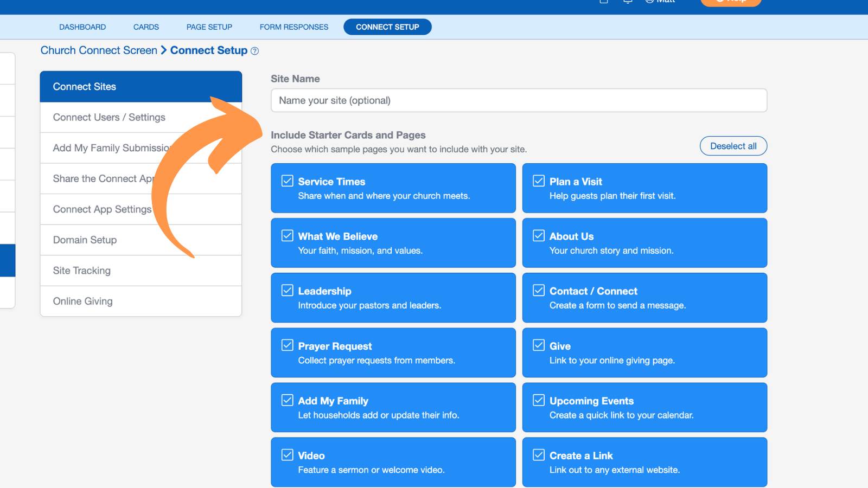The height and width of the screenshot is (488, 868).
Task: Click text 'Link to your online giving page.'
Action: click(612, 361)
